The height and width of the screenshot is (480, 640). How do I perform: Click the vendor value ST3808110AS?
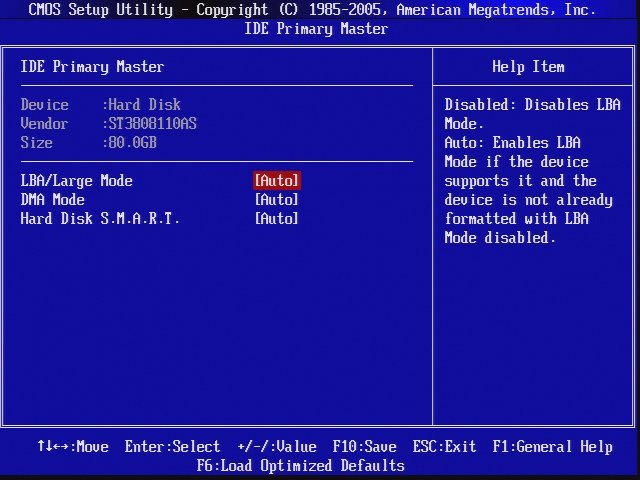click(152, 124)
